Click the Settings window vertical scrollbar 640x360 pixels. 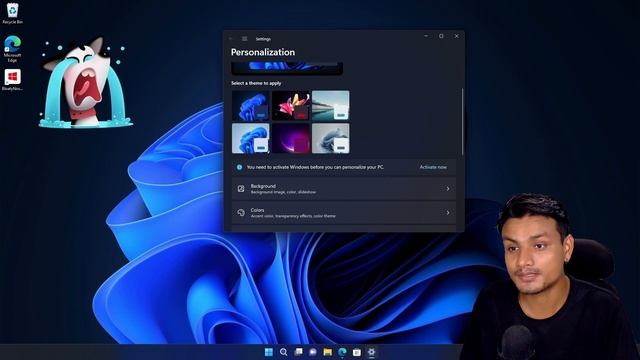[462, 122]
